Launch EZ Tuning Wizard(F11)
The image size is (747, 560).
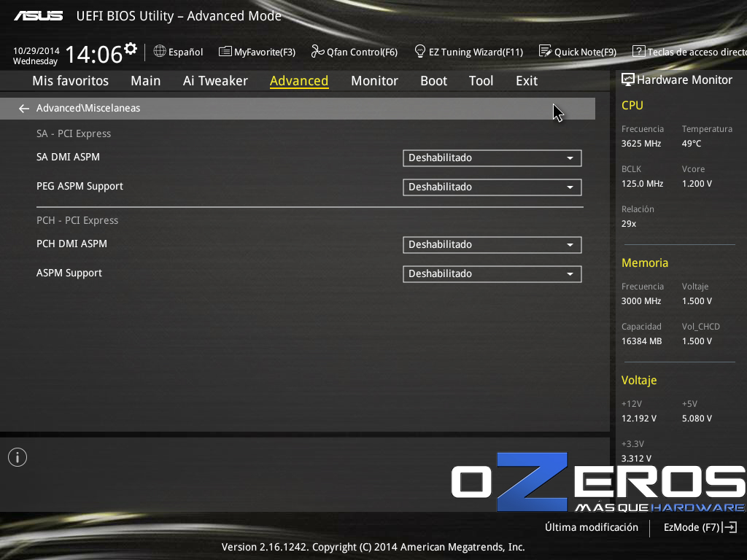click(469, 52)
